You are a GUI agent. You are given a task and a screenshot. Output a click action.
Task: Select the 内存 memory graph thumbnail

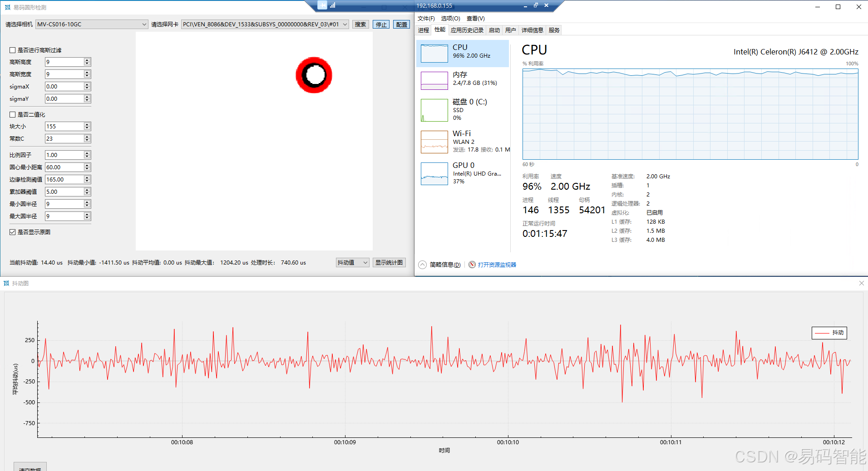click(434, 81)
